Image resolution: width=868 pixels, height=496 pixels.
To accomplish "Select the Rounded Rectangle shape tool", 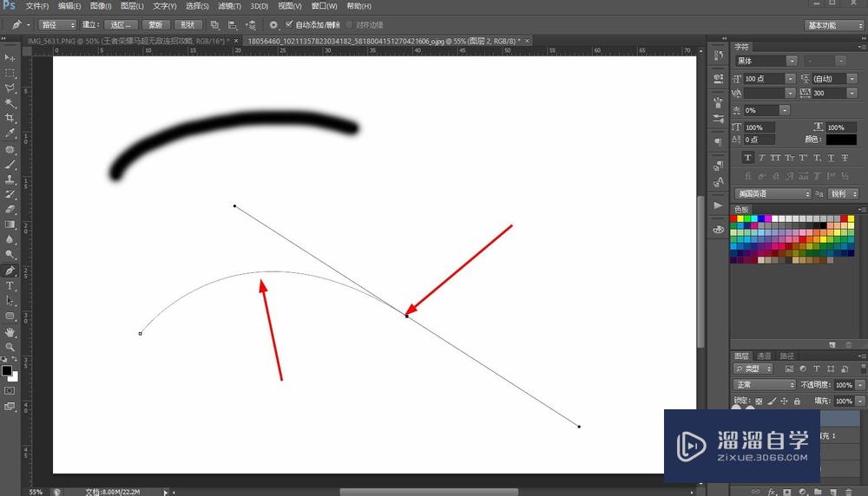I will 10,316.
